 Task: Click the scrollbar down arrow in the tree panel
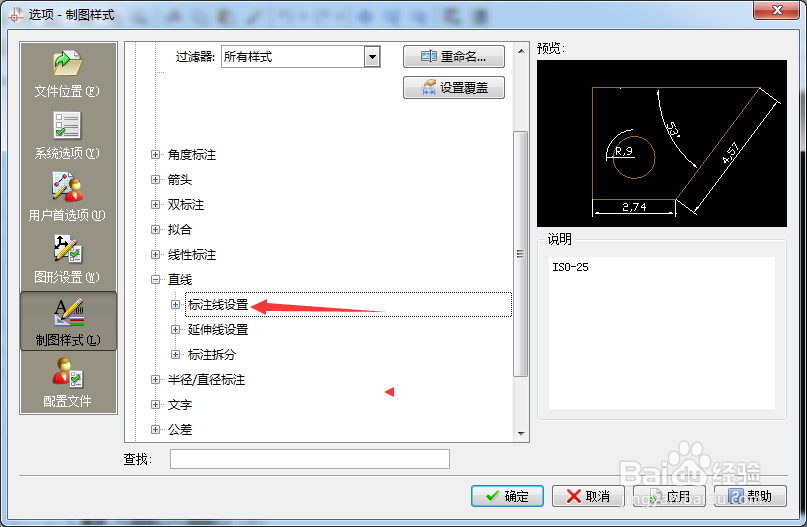click(521, 433)
